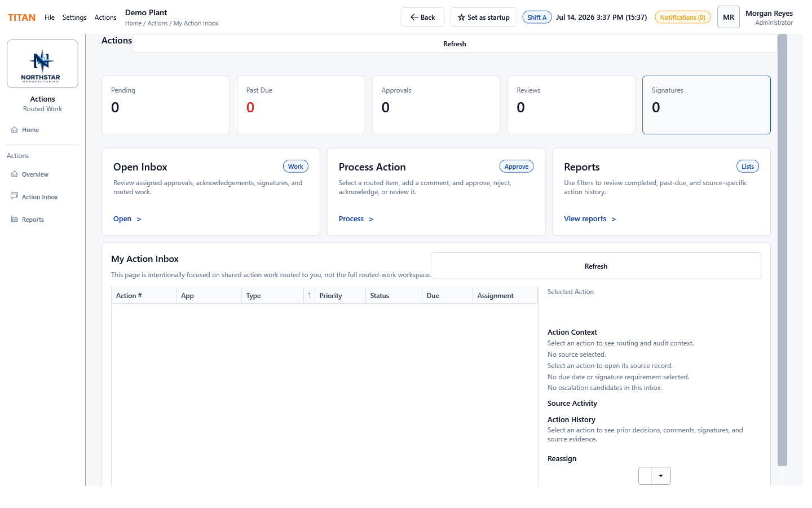This screenshot has width=812, height=508.
Task: Select the Pending count card
Action: [166, 105]
